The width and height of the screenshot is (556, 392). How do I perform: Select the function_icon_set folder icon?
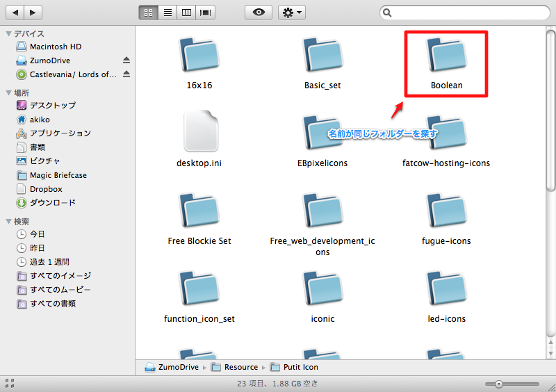[x=199, y=288]
